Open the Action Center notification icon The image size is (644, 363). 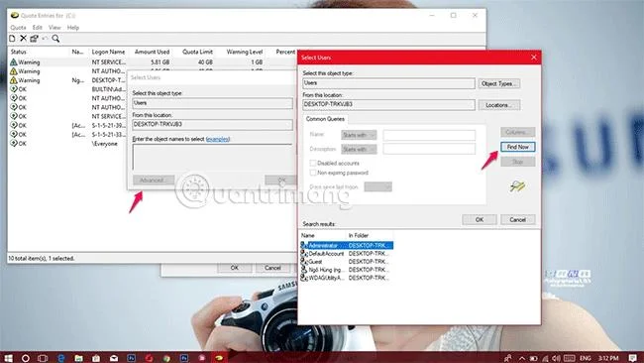coord(633,358)
